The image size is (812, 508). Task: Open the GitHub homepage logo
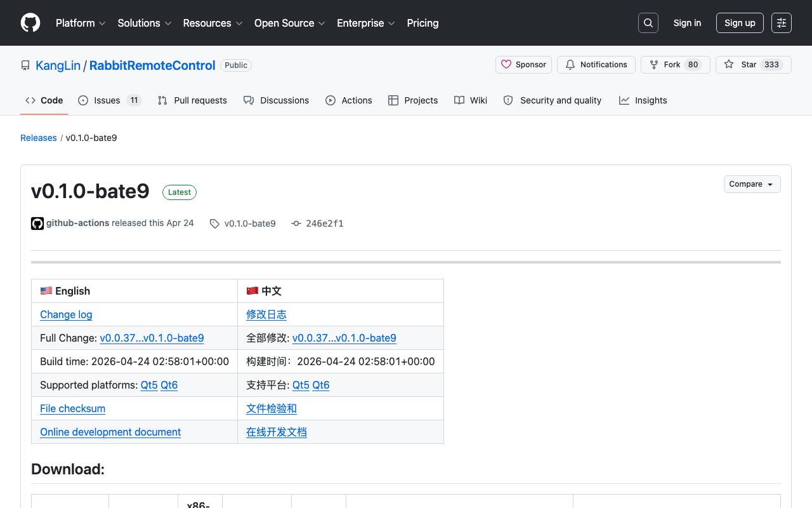pos(30,23)
